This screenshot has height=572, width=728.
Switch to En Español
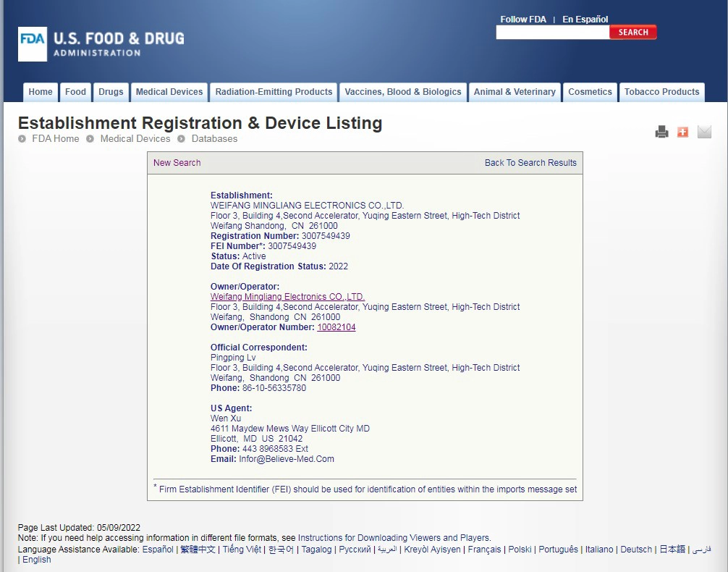585,19
